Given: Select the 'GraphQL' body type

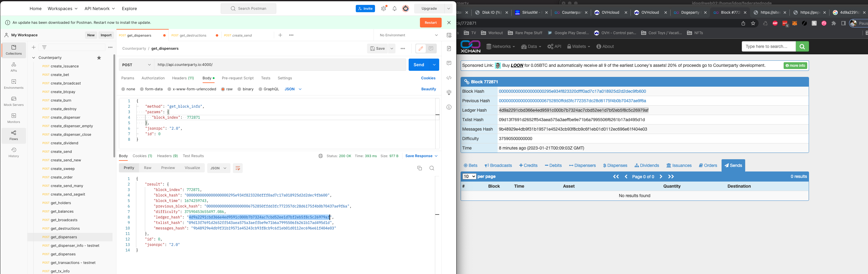Looking at the screenshot, I should pyautogui.click(x=260, y=89).
